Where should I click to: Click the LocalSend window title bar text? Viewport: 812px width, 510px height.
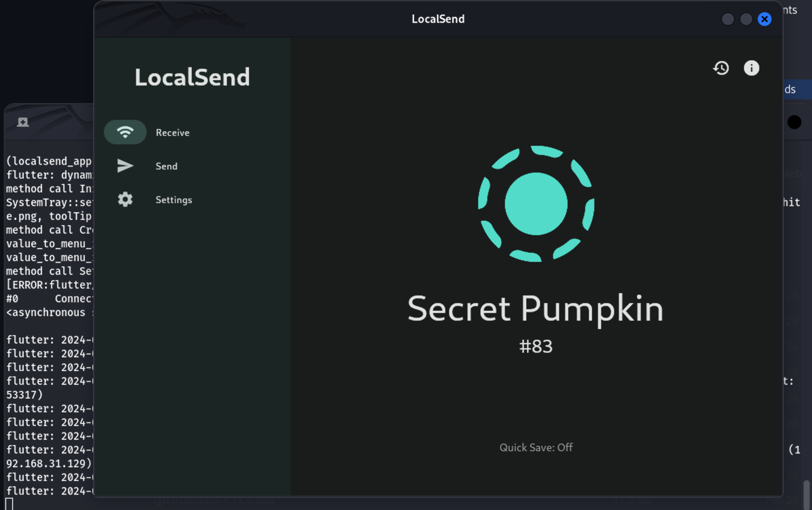tap(438, 19)
